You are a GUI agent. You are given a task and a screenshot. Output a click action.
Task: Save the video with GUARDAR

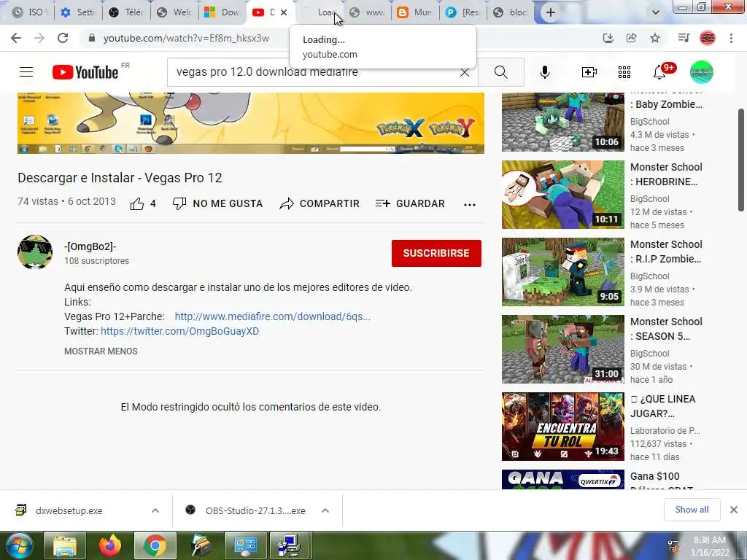pyautogui.click(x=410, y=204)
